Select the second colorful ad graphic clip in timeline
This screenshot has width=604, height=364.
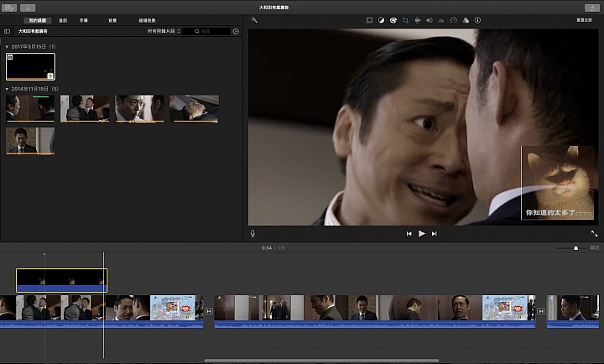pos(505,308)
